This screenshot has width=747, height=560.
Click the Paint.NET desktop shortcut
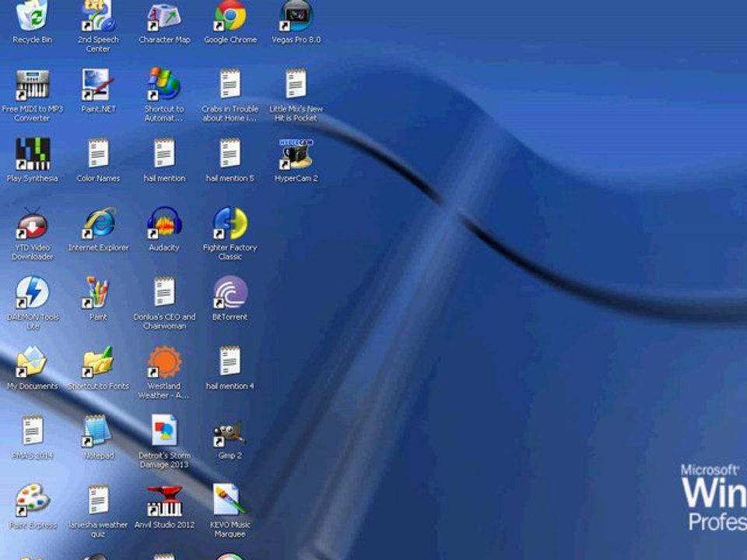click(x=98, y=85)
